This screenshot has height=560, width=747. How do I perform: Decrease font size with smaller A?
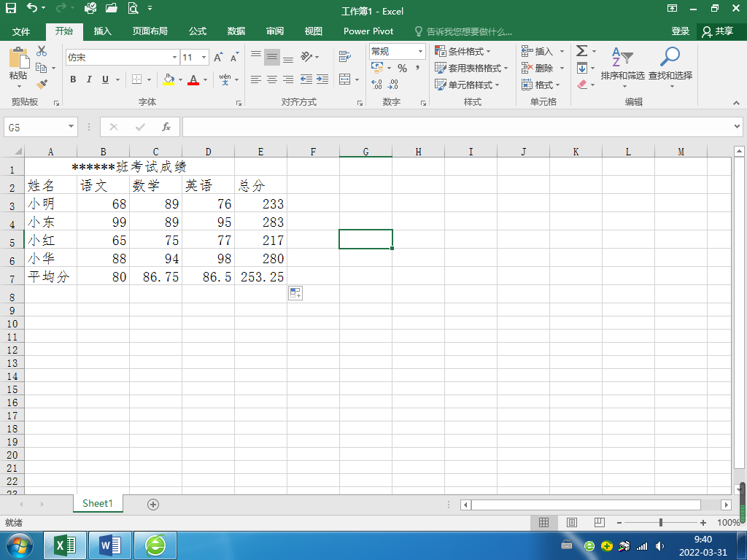tap(234, 57)
